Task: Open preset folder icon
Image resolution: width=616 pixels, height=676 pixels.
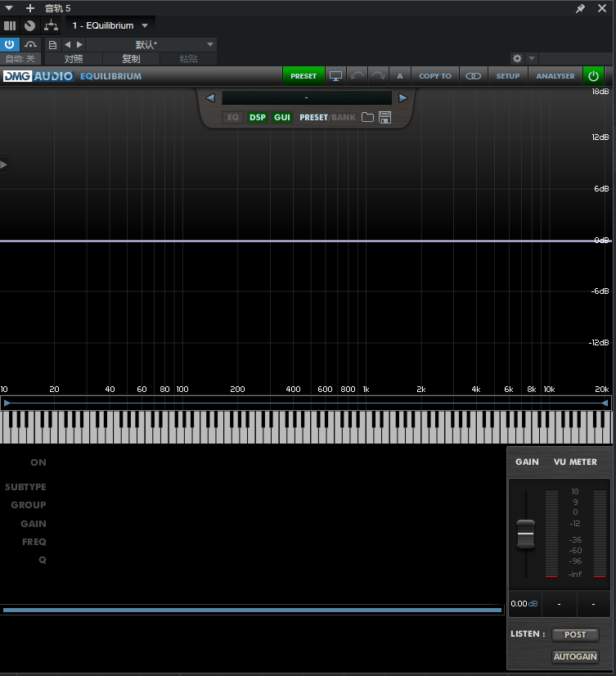Action: pyautogui.click(x=367, y=117)
